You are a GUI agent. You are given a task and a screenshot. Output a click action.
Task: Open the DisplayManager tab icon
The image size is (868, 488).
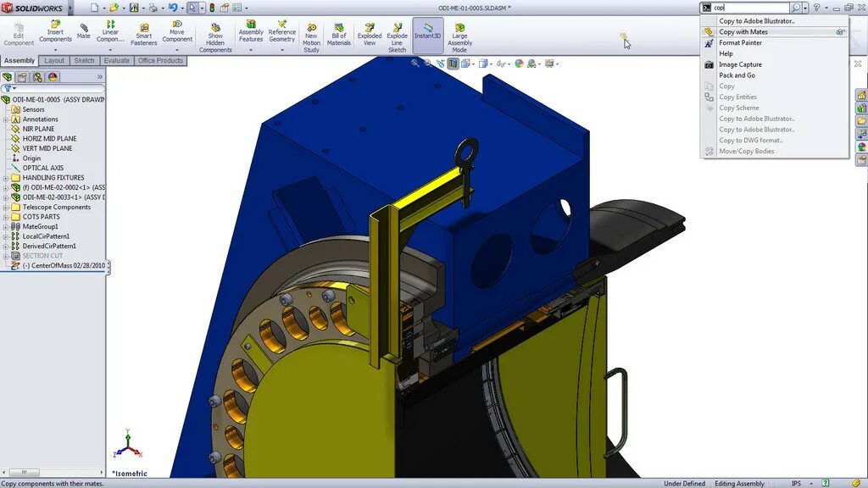pos(53,77)
